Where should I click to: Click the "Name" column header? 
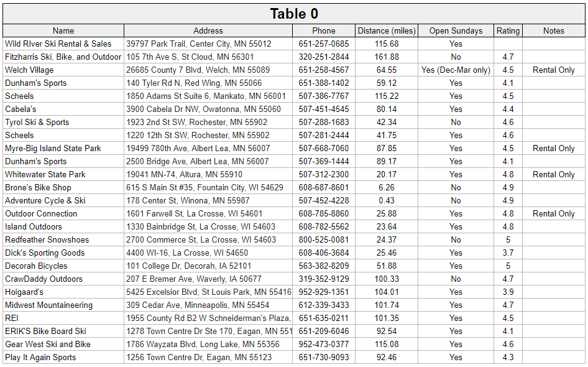click(x=63, y=30)
